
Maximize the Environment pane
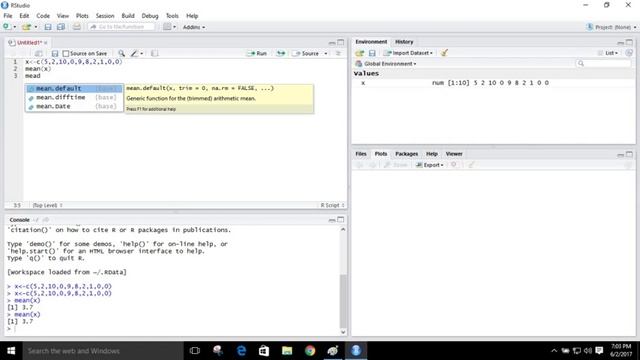pos(629,42)
